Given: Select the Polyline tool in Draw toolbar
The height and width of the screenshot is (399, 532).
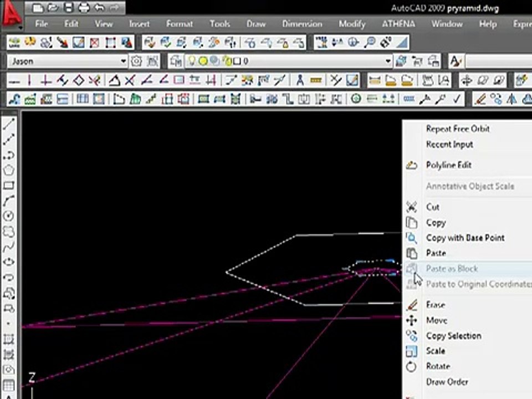Looking at the screenshot, I should (x=9, y=155).
